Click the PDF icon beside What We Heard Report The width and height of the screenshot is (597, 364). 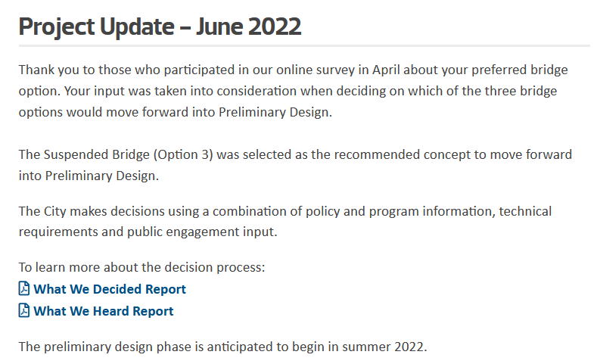[x=24, y=311]
